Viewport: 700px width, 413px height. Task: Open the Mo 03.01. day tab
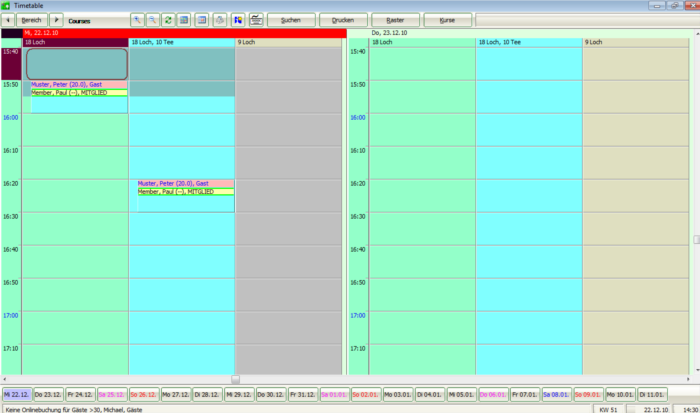(x=398, y=395)
